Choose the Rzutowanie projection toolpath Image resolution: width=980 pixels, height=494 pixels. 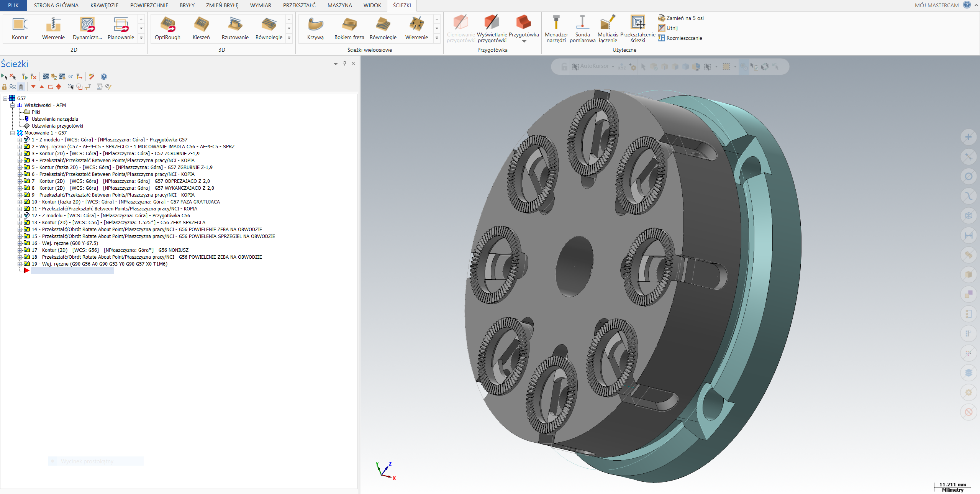click(x=235, y=28)
